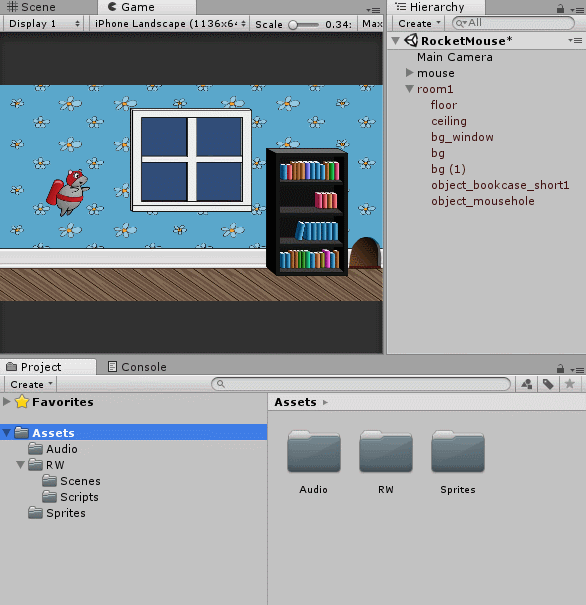Click the Assets breadcrumb arrow
586x605 pixels.
point(326,402)
